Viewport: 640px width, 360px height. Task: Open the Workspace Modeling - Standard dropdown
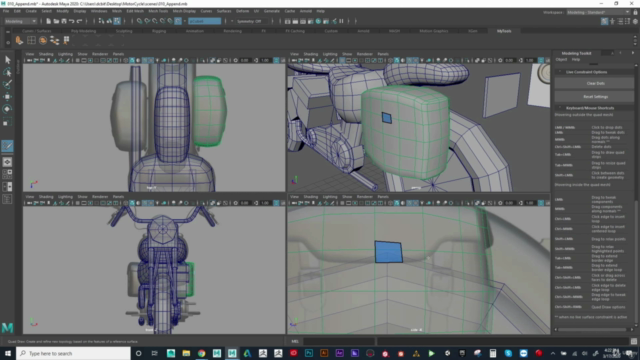point(598,12)
